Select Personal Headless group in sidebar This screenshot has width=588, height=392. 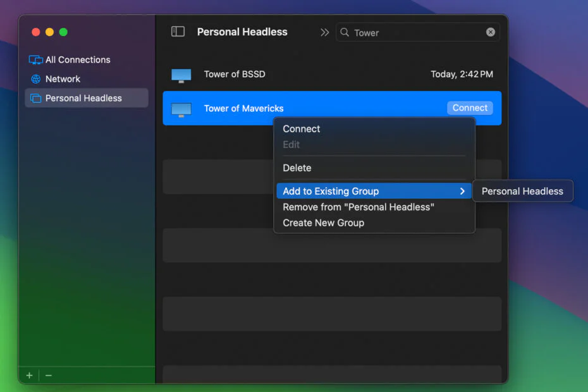pos(87,98)
